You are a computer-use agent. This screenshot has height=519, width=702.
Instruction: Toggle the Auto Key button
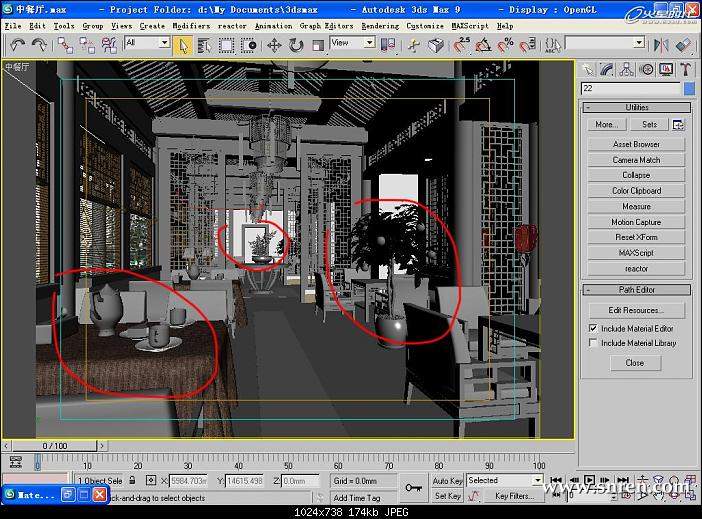coord(448,481)
